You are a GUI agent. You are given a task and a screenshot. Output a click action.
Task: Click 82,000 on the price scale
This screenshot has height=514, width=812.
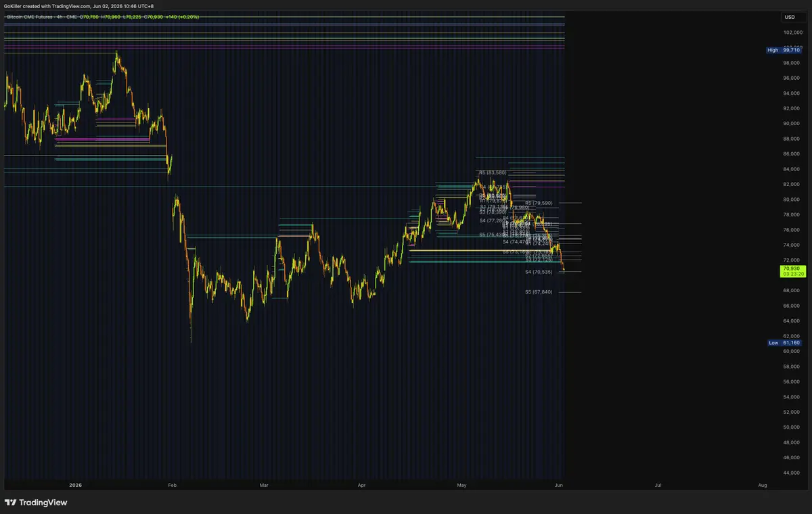791,184
